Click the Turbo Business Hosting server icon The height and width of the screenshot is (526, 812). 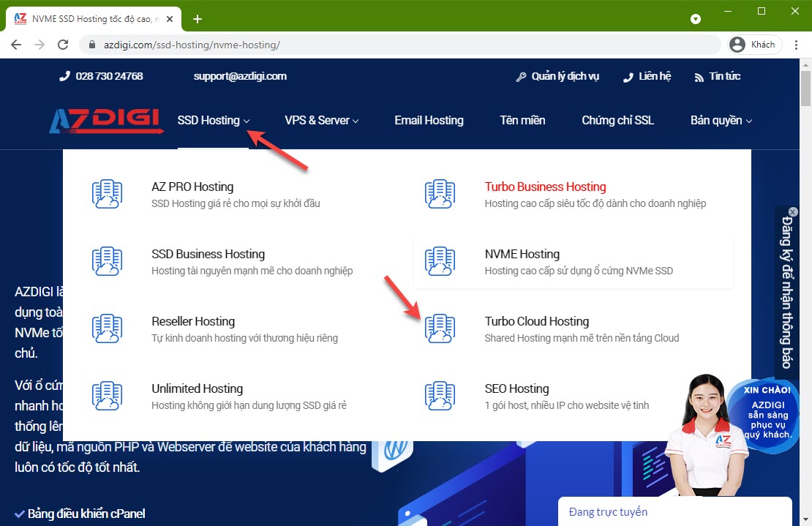click(x=440, y=194)
